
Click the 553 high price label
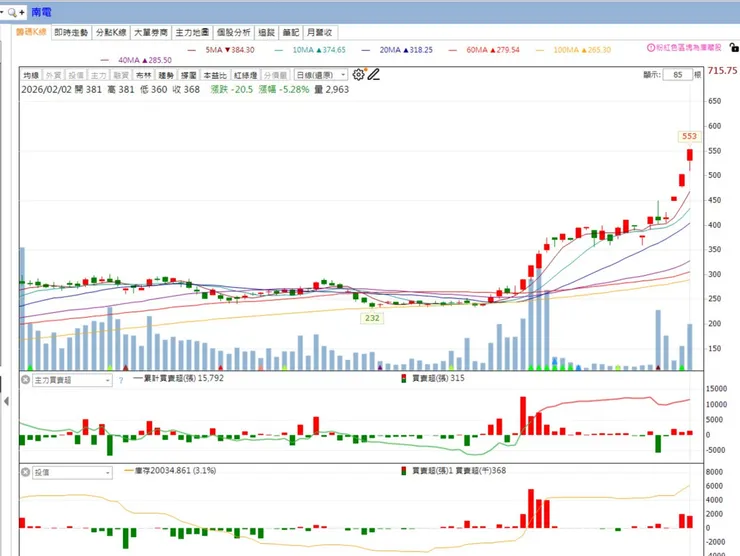coord(690,136)
